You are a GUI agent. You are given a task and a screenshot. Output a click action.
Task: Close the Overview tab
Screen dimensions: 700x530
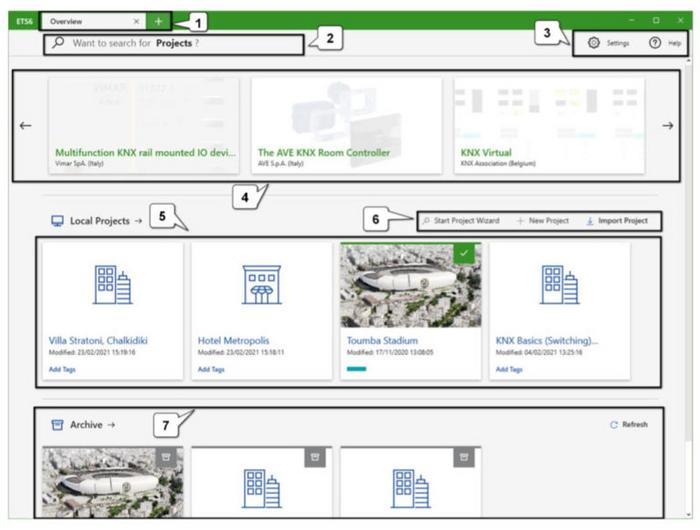pyautogui.click(x=136, y=21)
